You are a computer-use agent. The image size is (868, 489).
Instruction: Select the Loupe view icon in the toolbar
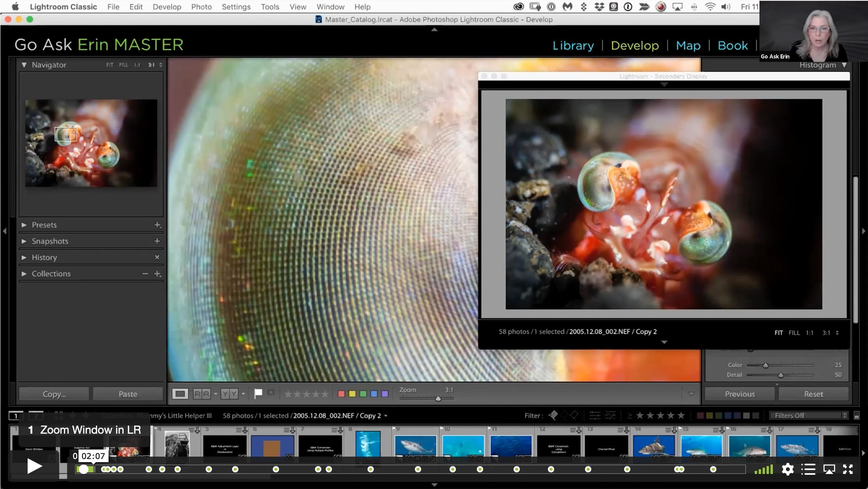180,394
